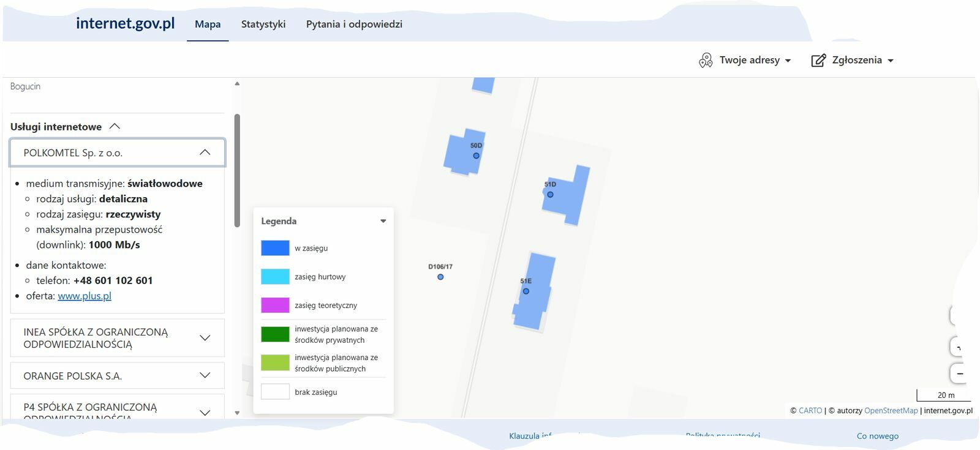Click the internet.gov.pl site logo
980x450 pixels.
[125, 23]
